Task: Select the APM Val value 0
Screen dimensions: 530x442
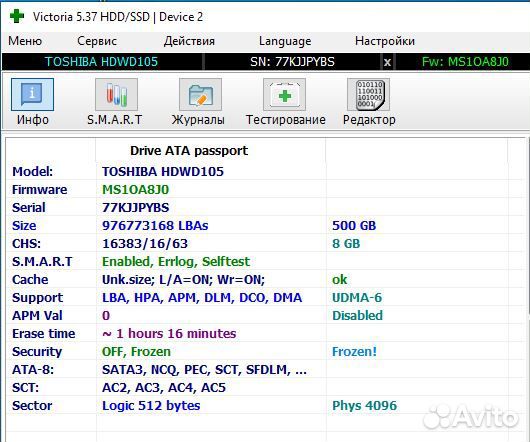Action: coord(106,316)
